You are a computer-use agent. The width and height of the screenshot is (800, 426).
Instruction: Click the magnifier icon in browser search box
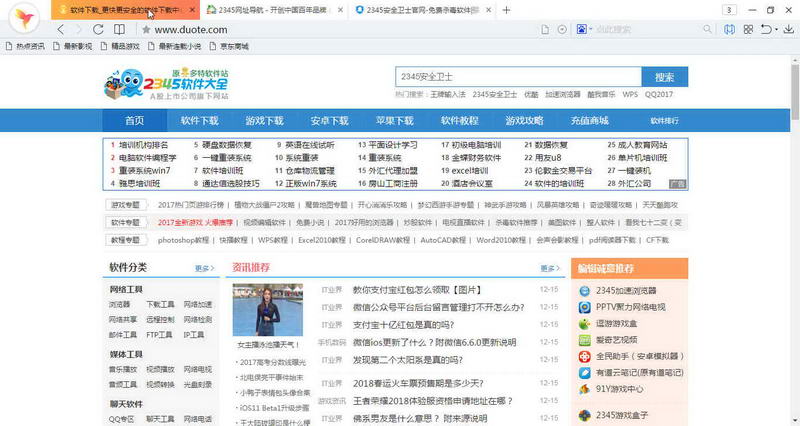click(707, 30)
